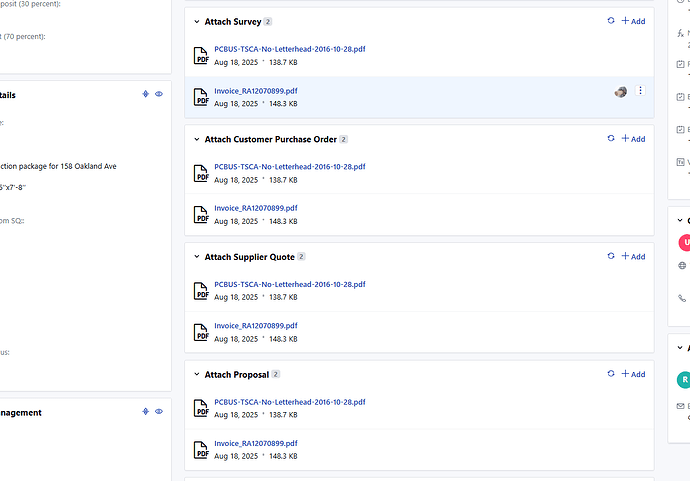
Task: Collapse the Attach Survey section
Action: [195, 21]
